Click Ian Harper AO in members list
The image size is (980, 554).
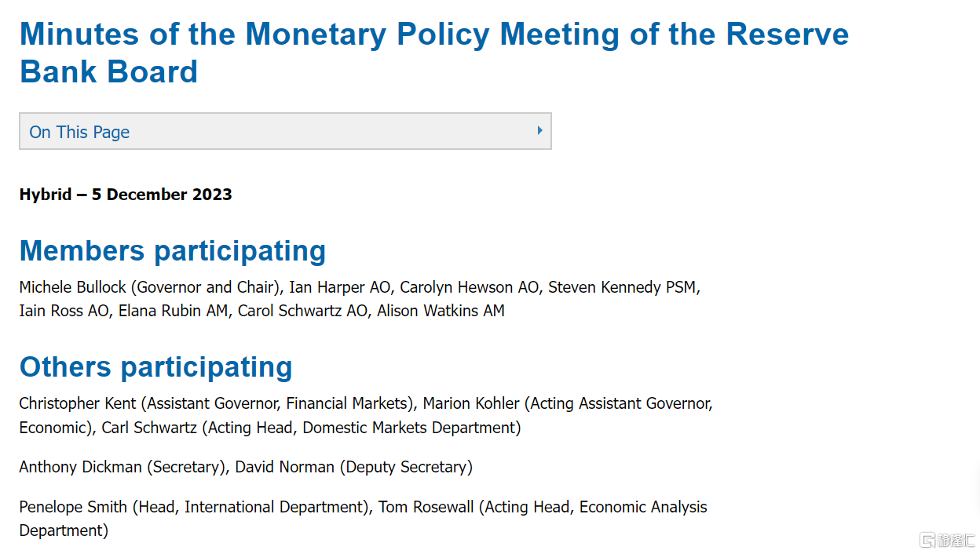[338, 287]
